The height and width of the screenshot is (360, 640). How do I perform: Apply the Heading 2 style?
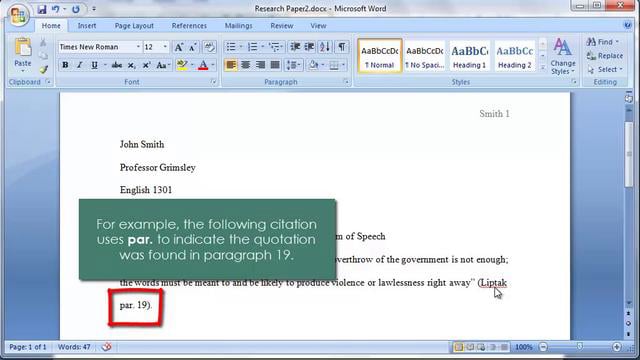515,56
